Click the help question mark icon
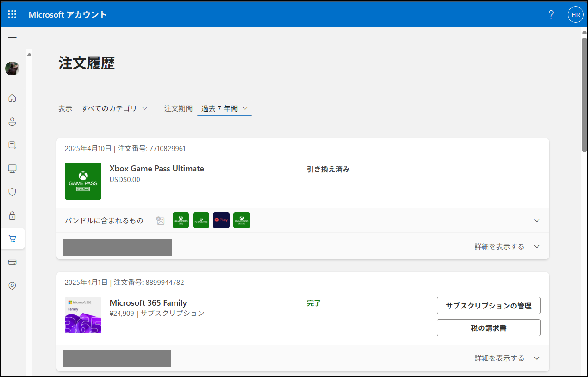Viewport: 588px width, 377px height. point(551,14)
